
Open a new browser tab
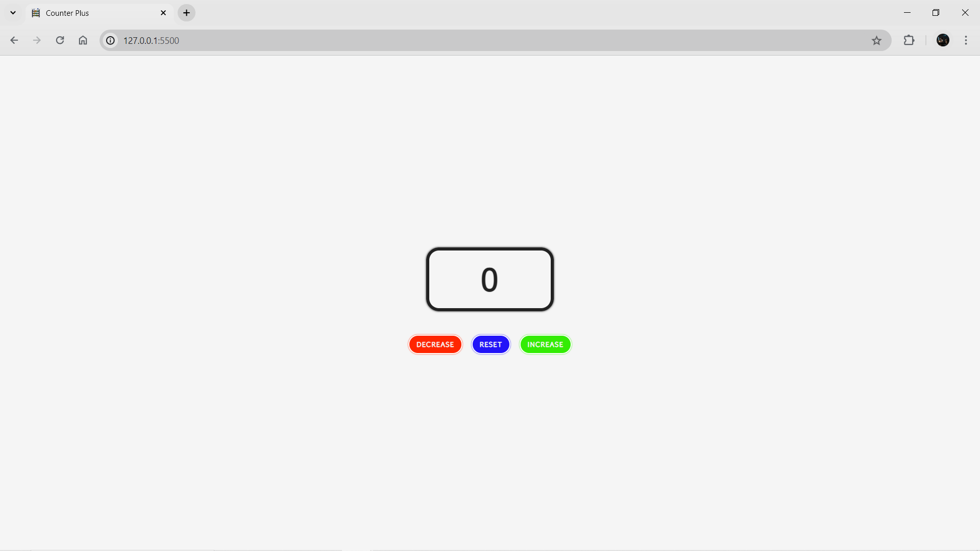(x=186, y=12)
